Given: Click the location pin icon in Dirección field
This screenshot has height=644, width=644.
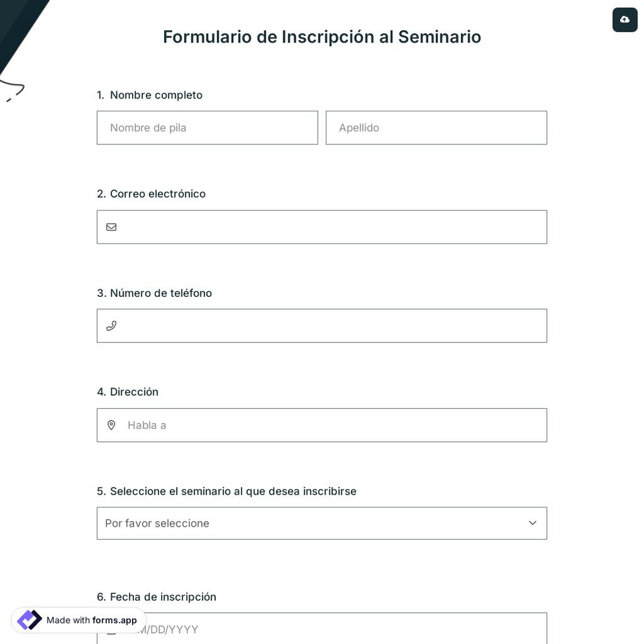Looking at the screenshot, I should point(111,425).
